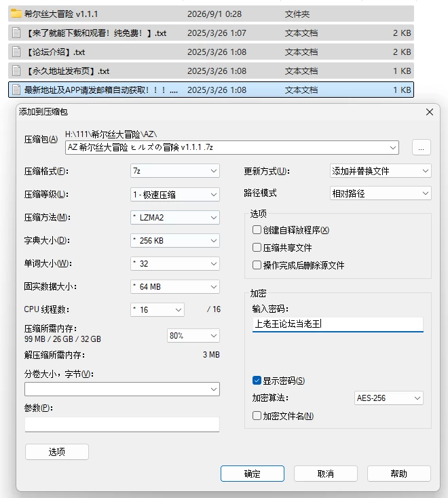Select 【永久地址发布页】.txt file name
The height and width of the screenshot is (498, 448).
tap(67, 71)
